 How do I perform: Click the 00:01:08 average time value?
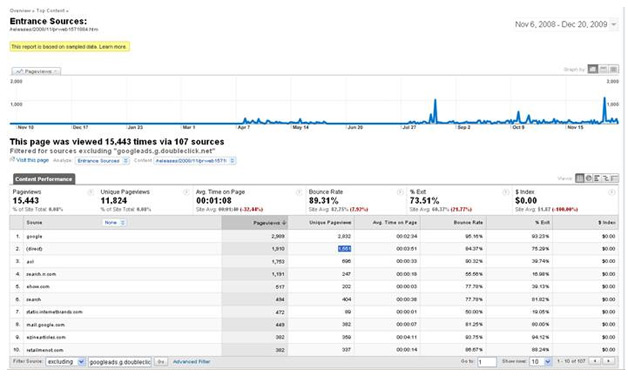click(x=214, y=201)
